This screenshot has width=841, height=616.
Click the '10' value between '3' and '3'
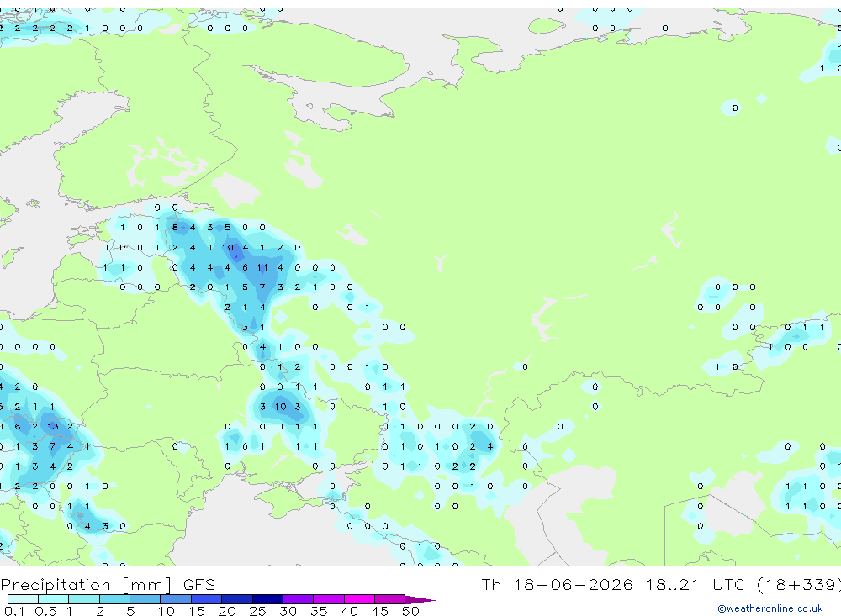tap(281, 407)
